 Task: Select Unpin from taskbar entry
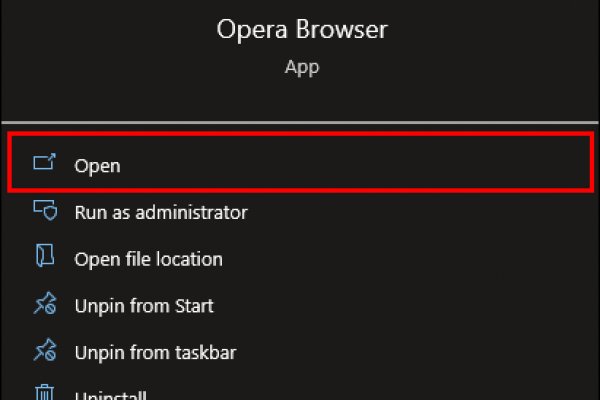coord(155,352)
